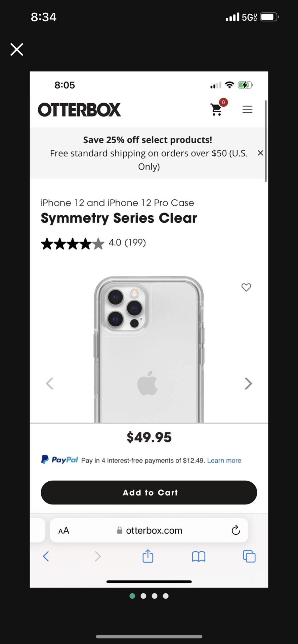Screen dimensions: 298x644
Task: Close the image viewer with X
Action: point(17,49)
